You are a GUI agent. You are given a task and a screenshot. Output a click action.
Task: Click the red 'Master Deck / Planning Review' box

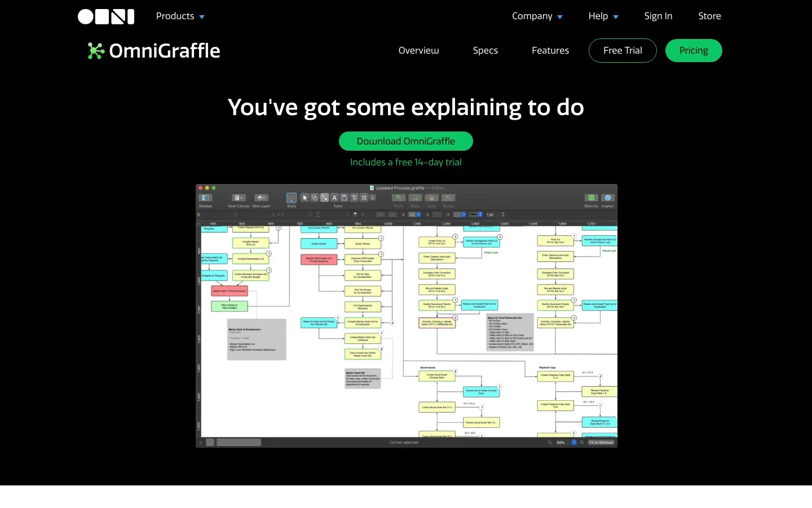229,291
